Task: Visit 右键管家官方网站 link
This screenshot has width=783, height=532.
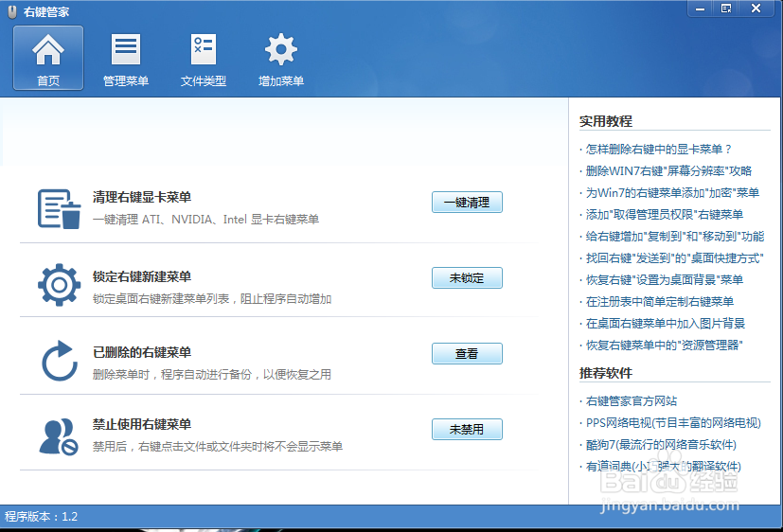Action: pos(632,401)
